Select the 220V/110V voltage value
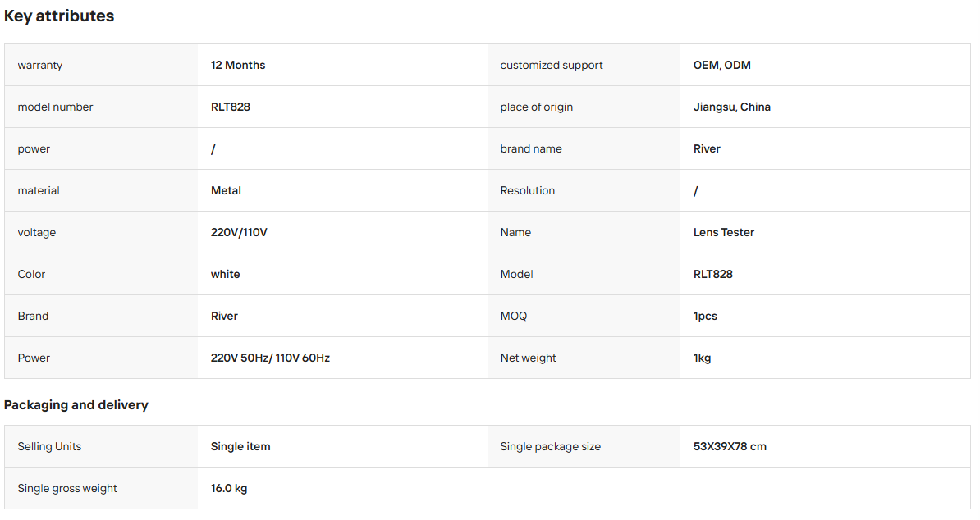Image resolution: width=980 pixels, height=520 pixels. click(x=239, y=232)
